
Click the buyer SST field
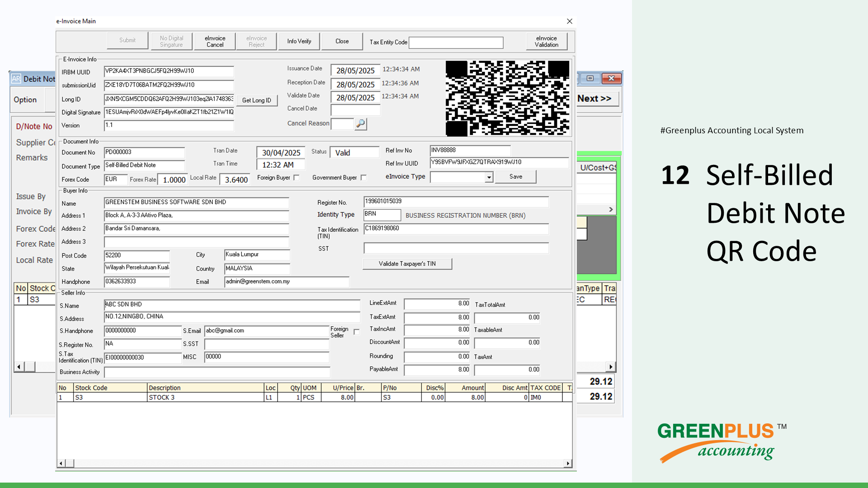(x=456, y=248)
